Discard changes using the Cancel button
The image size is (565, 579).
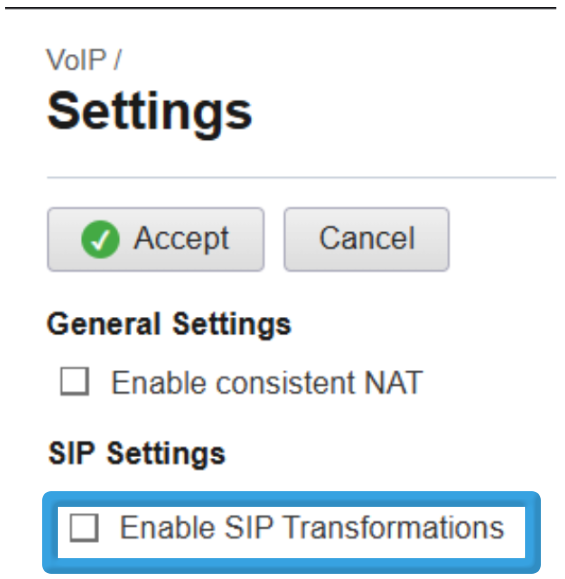point(366,239)
